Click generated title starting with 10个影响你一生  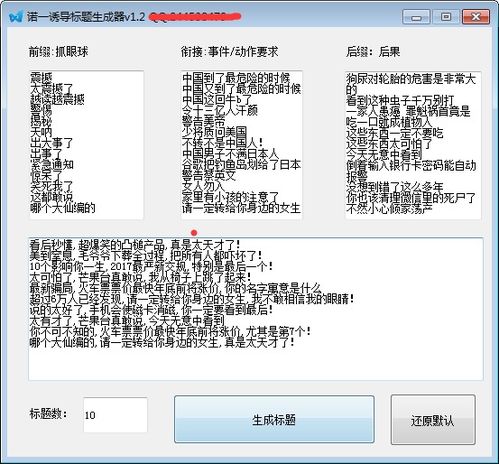pos(151,266)
